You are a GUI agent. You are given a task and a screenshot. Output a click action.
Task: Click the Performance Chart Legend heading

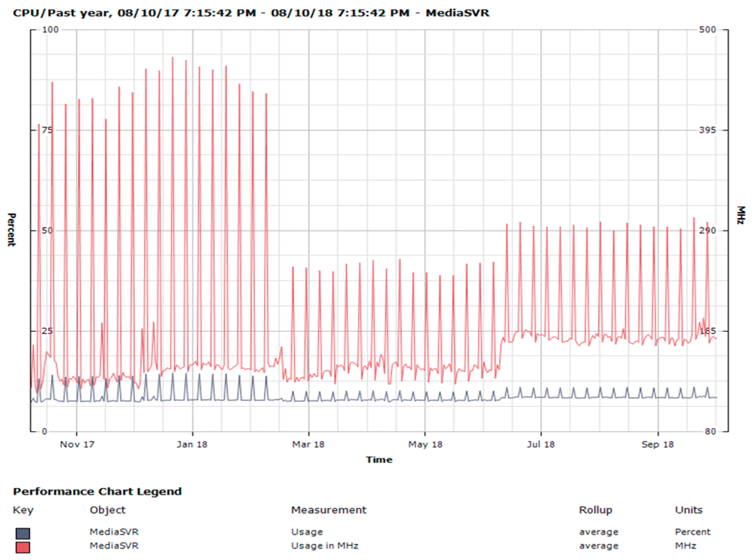click(x=97, y=491)
